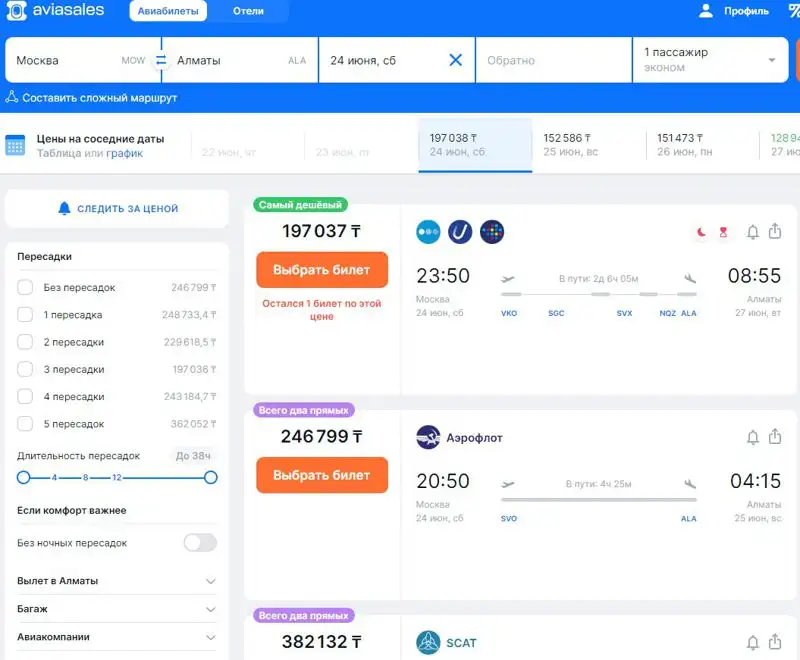Click the share icon on the cheapest ticket
The width and height of the screenshot is (800, 660).
(x=775, y=231)
